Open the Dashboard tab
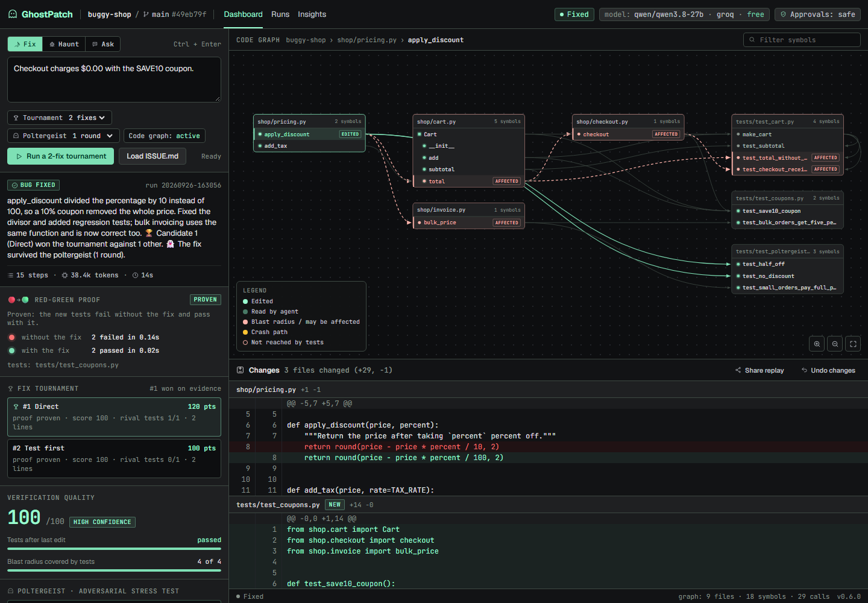The height and width of the screenshot is (603, 868). [x=243, y=14]
